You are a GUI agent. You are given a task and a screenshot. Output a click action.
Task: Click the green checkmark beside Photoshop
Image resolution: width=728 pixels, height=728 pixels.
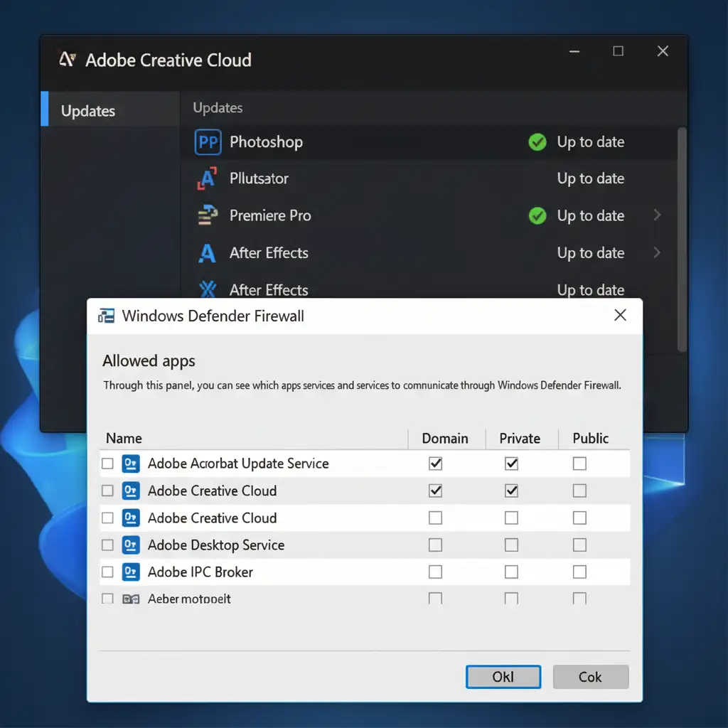pyautogui.click(x=537, y=142)
